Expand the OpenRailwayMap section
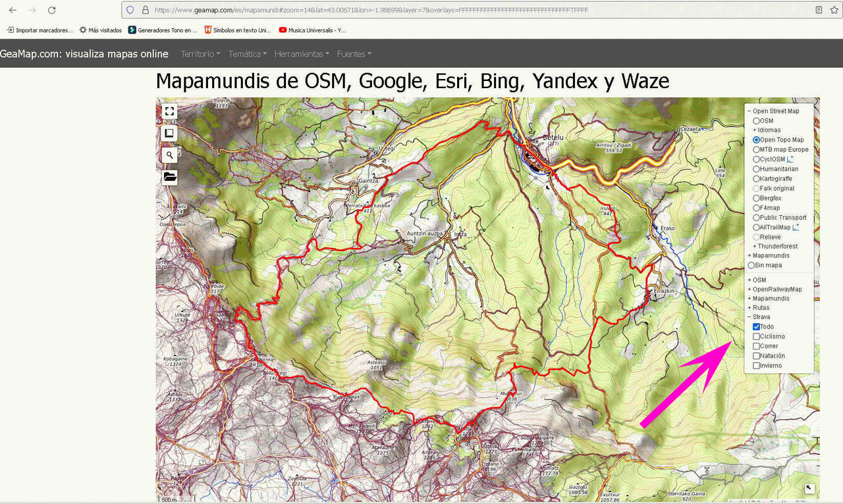 (x=749, y=289)
